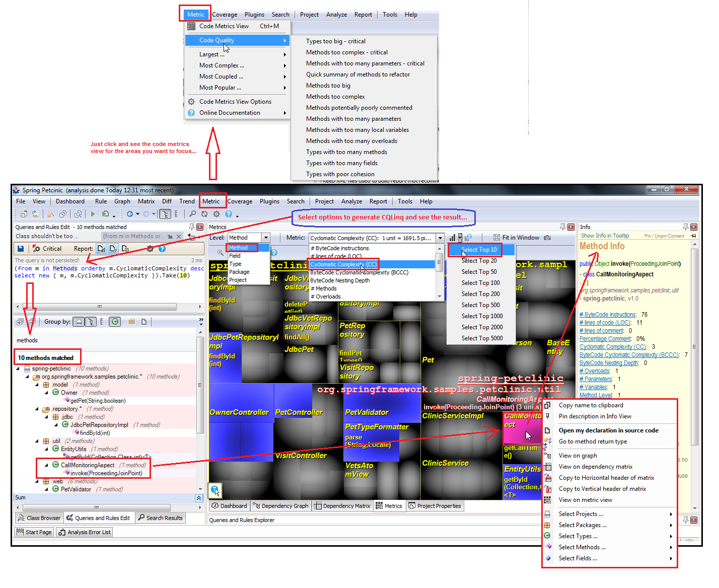Click the zoom magnifier icon in the treemap corner
The image size is (719, 588).
click(x=215, y=490)
